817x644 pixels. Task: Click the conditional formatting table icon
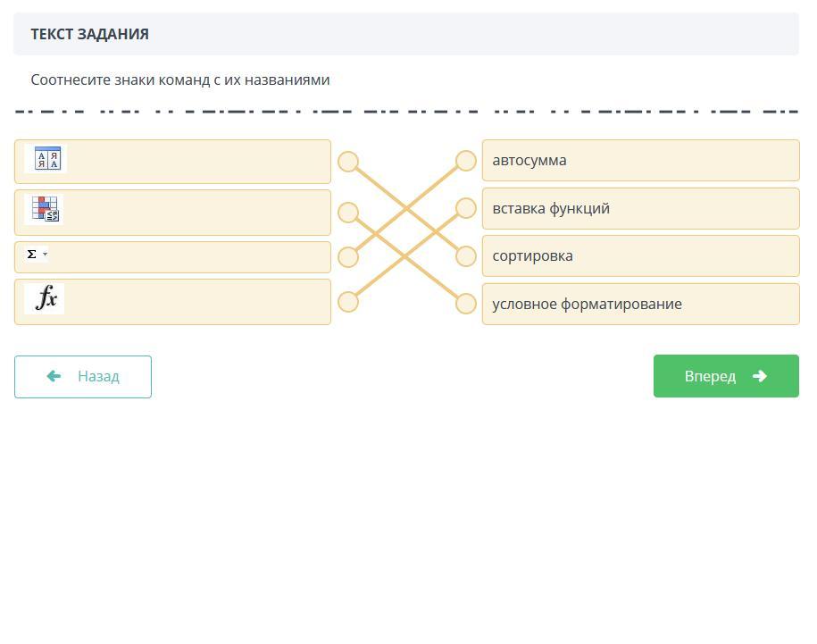[45, 209]
